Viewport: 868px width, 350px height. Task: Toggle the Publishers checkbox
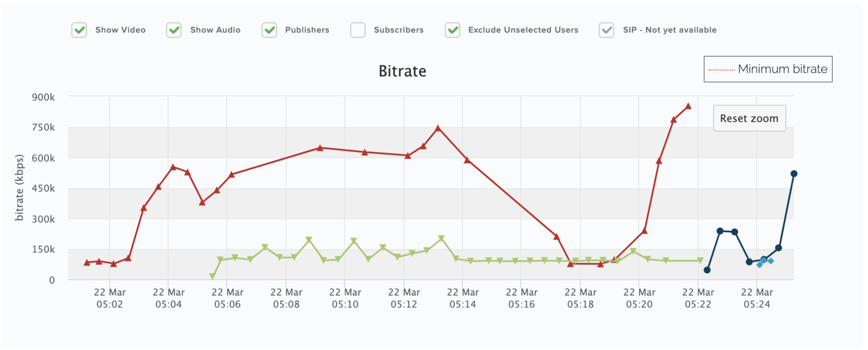pos(269,30)
